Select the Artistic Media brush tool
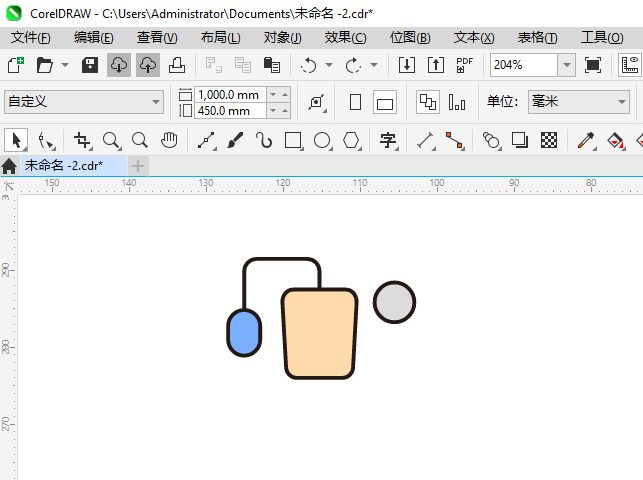 click(x=235, y=140)
